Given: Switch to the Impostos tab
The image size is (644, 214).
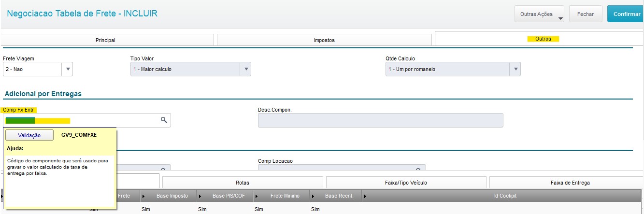Looking at the screenshot, I should click(x=324, y=40).
